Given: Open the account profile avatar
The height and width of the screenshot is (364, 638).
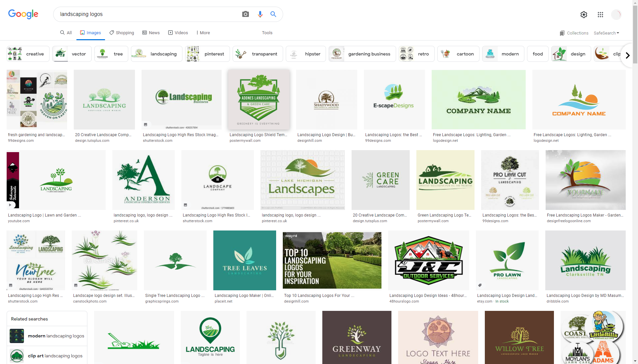Looking at the screenshot, I should coord(616,15).
